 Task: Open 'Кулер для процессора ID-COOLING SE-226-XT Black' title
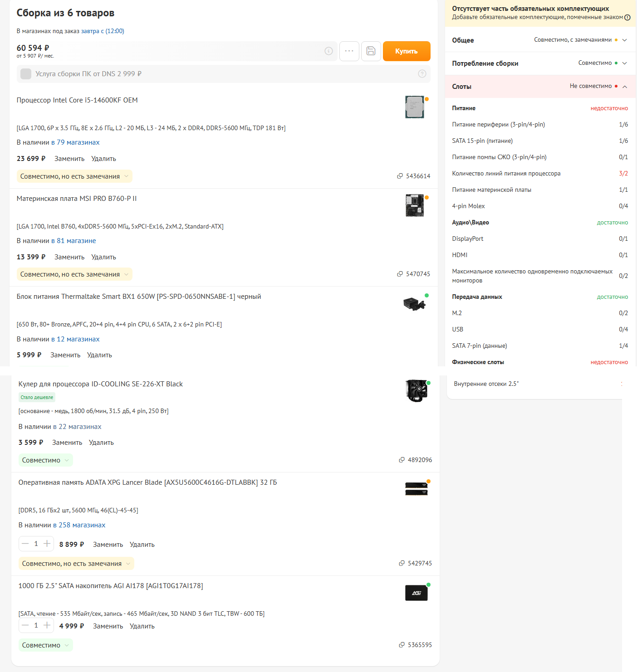pos(101,384)
